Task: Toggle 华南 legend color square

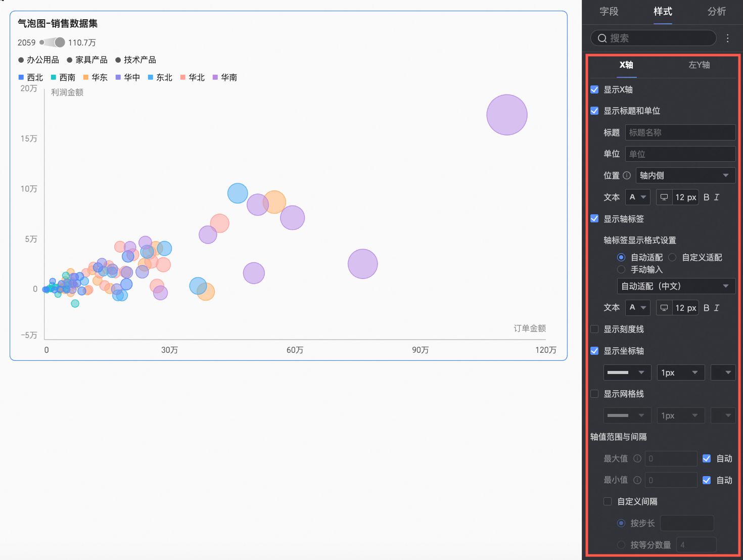Action: [x=215, y=77]
